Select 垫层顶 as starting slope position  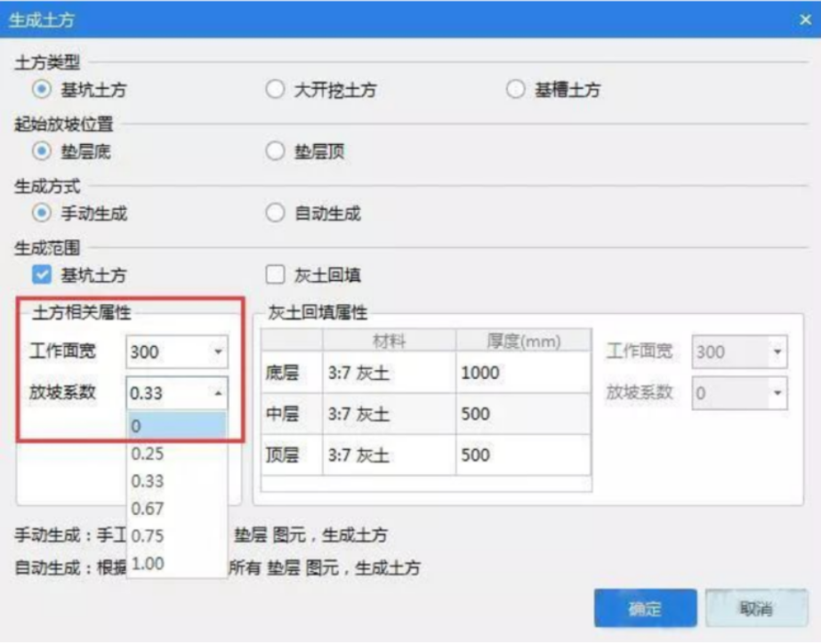(276, 151)
